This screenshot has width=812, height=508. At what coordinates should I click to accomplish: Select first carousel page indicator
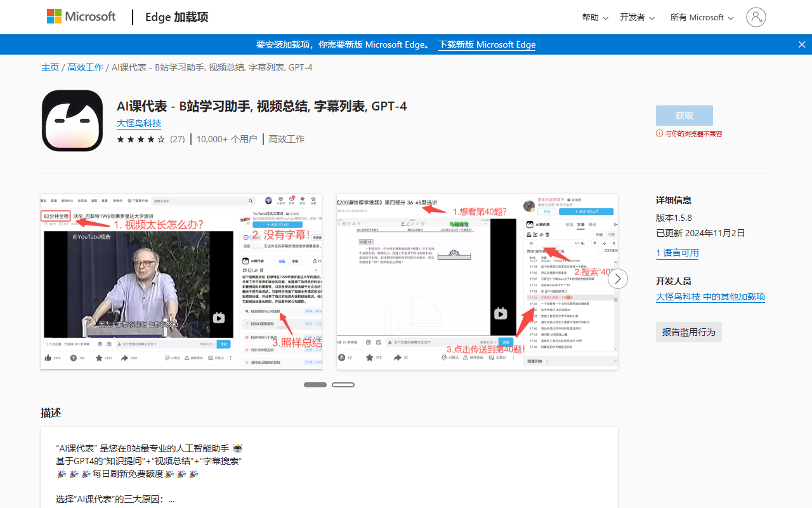315,385
